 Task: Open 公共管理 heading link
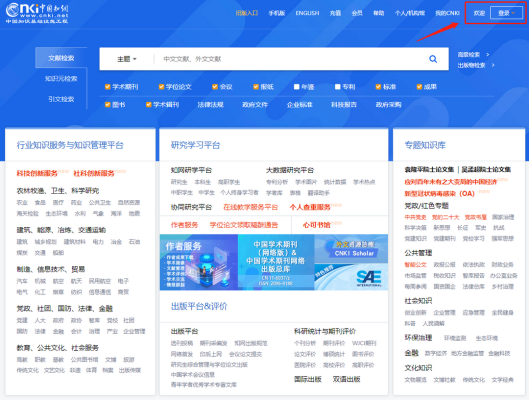[418, 253]
